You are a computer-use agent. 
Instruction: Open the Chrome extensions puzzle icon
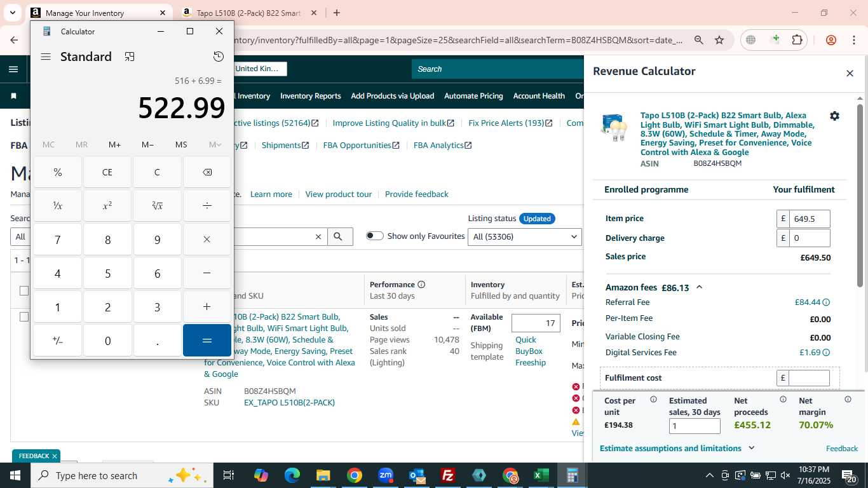tap(797, 40)
